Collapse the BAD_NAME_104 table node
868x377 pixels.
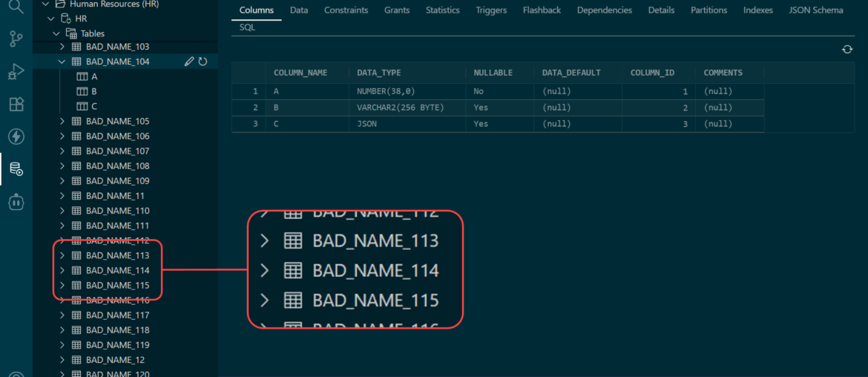pyautogui.click(x=62, y=62)
